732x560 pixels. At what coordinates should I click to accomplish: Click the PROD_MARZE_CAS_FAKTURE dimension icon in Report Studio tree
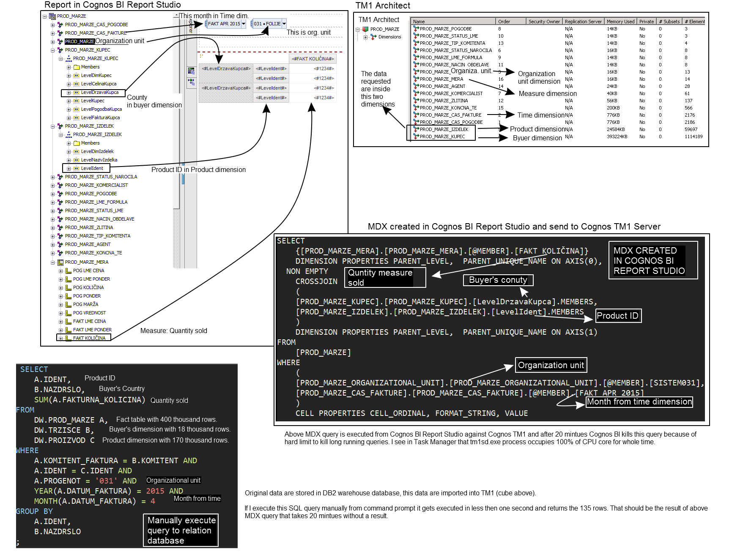(x=60, y=33)
